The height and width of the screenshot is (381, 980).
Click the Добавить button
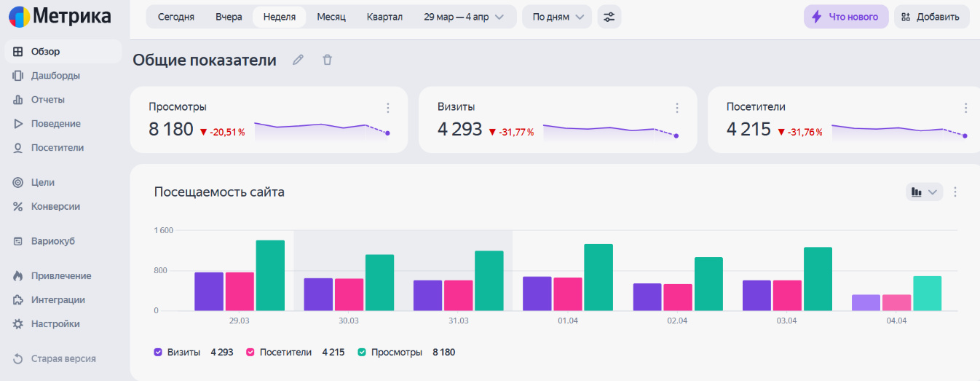tap(931, 17)
